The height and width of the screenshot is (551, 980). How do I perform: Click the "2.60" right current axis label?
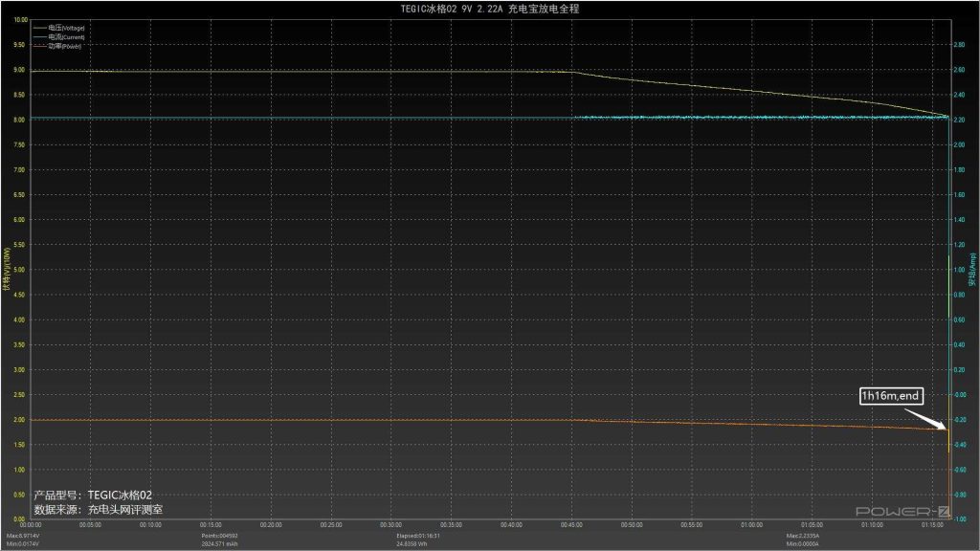tap(959, 70)
